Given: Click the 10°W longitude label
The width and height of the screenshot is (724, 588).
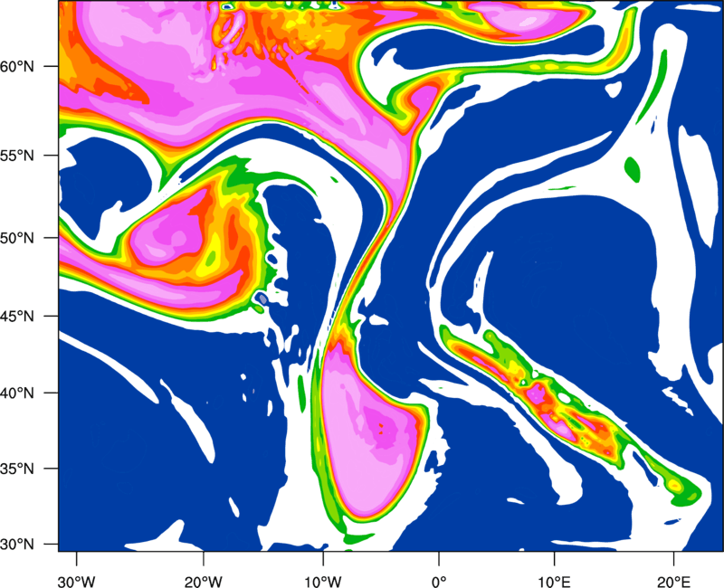Looking at the screenshot, I should click(x=323, y=582).
